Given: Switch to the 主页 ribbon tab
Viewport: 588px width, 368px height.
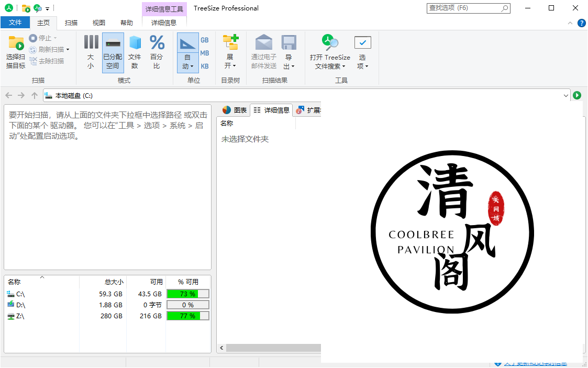Looking at the screenshot, I should pos(43,23).
